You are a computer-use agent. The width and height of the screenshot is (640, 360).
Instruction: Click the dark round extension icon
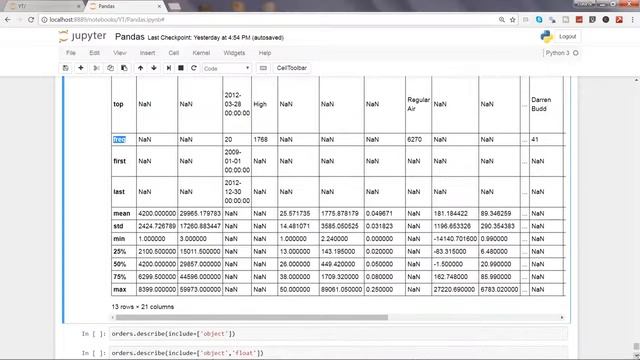point(606,20)
